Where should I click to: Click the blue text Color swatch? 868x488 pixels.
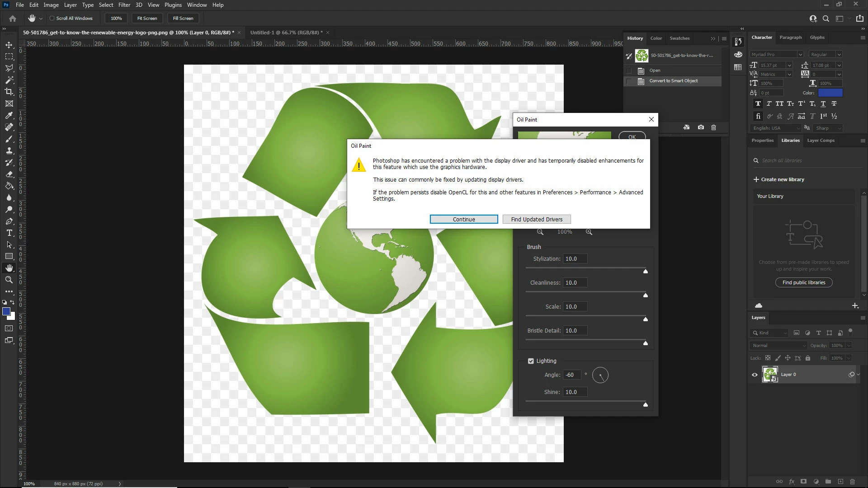click(830, 93)
